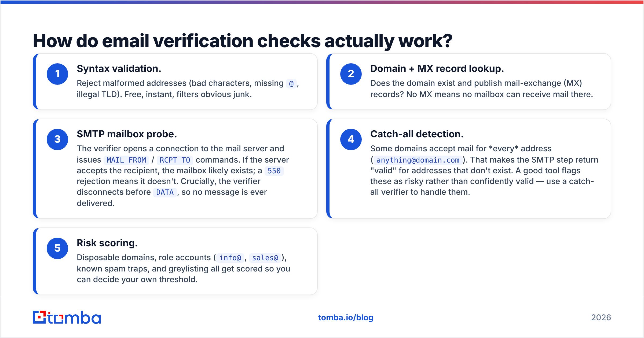644x338 pixels.
Task: Click the "550" code chip
Action: click(x=274, y=171)
